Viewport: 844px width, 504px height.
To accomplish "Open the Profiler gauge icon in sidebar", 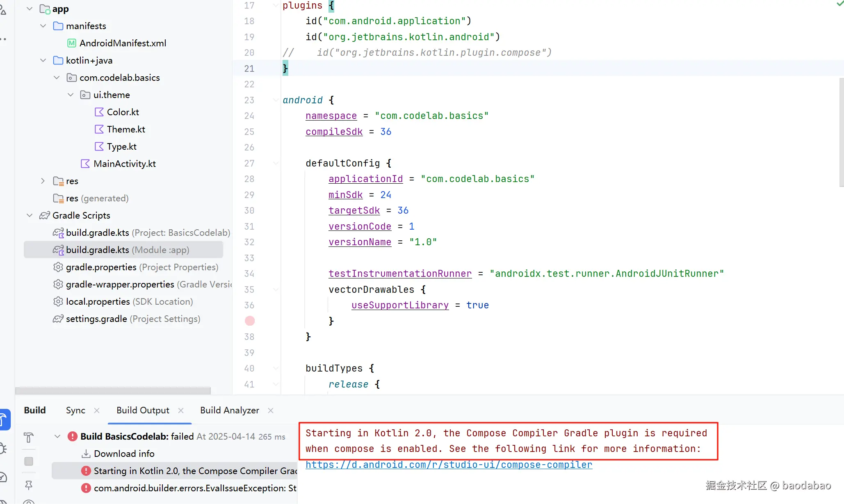I will pyautogui.click(x=3, y=477).
